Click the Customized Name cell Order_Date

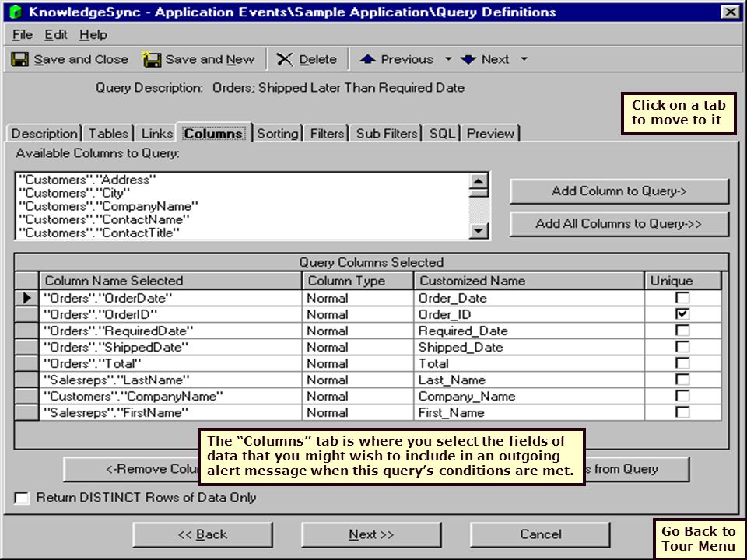(529, 298)
